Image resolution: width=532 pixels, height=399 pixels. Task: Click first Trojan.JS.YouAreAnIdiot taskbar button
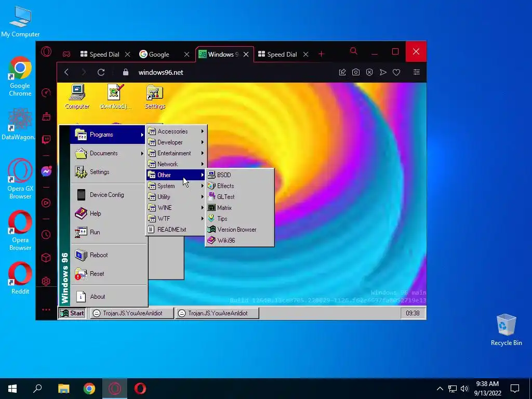[132, 313]
